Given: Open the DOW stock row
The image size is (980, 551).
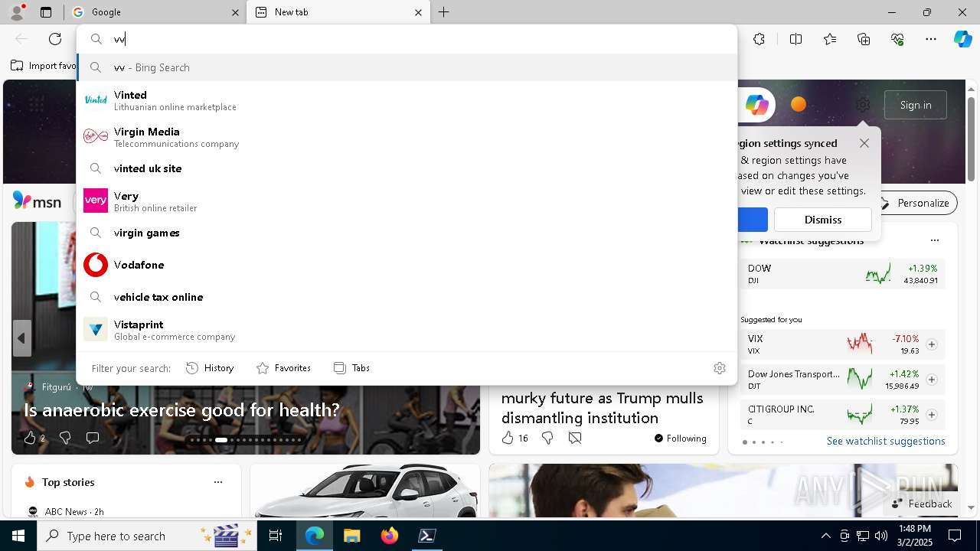Looking at the screenshot, I should pos(843,274).
